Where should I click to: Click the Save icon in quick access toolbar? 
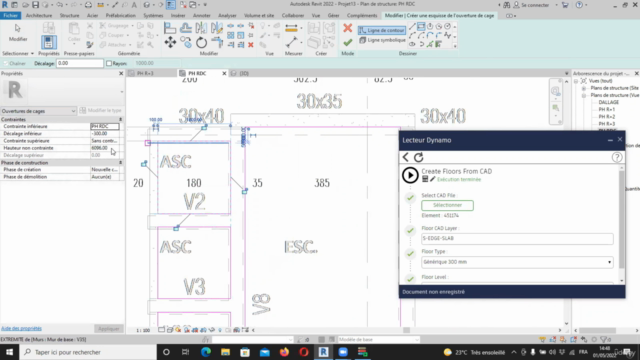(x=36, y=5)
